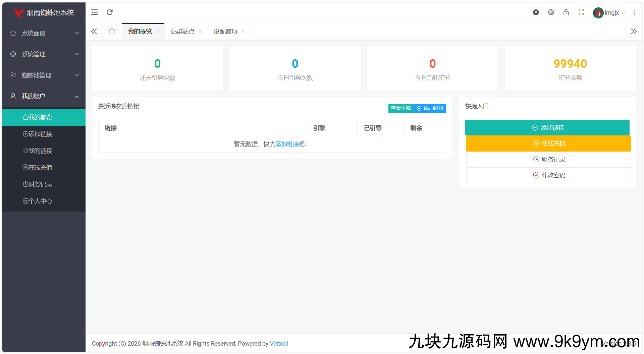Viewport: 644px width, 354px height.
Task: Open the globe language icon
Action: 551,12
